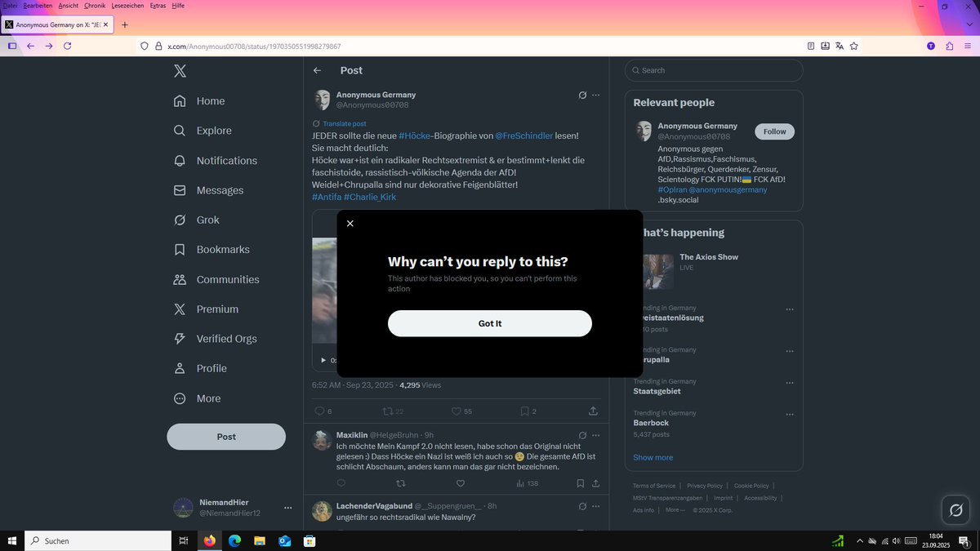Open the #Charlie_Kirk hashtag
Screen dimensions: 980x551
pyautogui.click(x=370, y=197)
